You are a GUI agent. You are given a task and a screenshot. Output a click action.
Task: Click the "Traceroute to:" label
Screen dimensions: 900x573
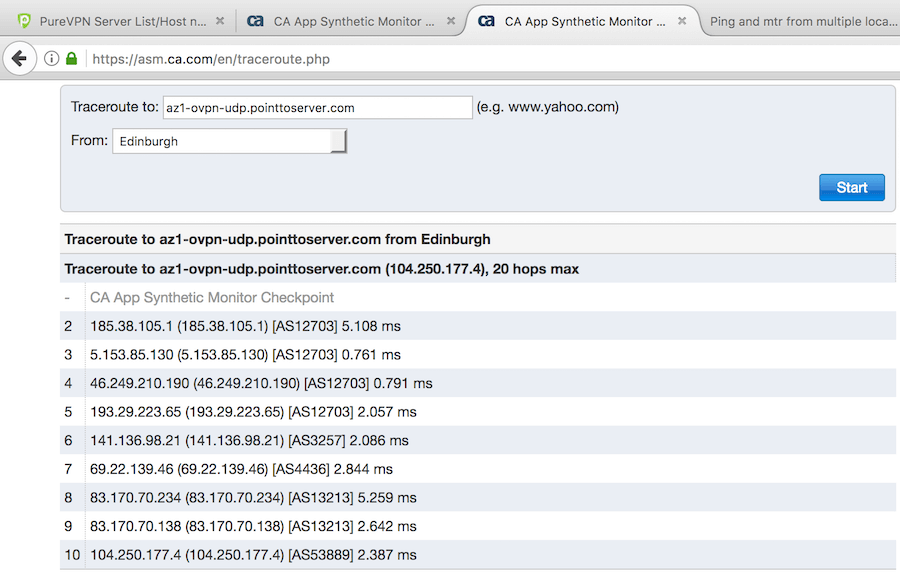click(115, 107)
